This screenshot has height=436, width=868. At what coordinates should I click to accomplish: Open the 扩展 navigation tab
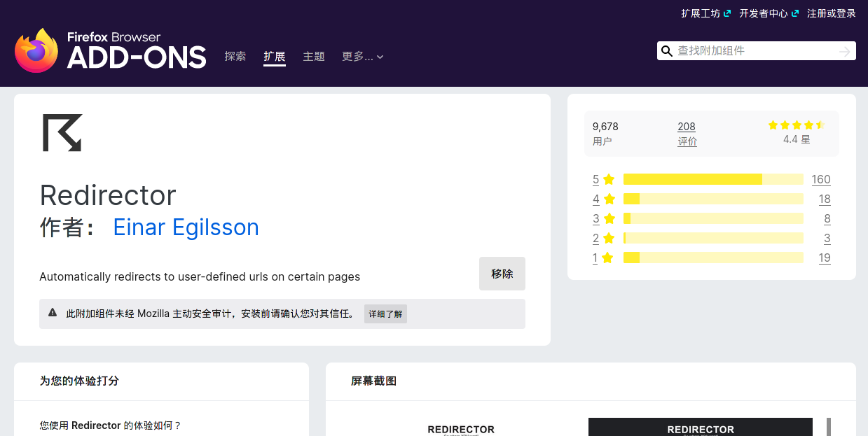tap(275, 57)
